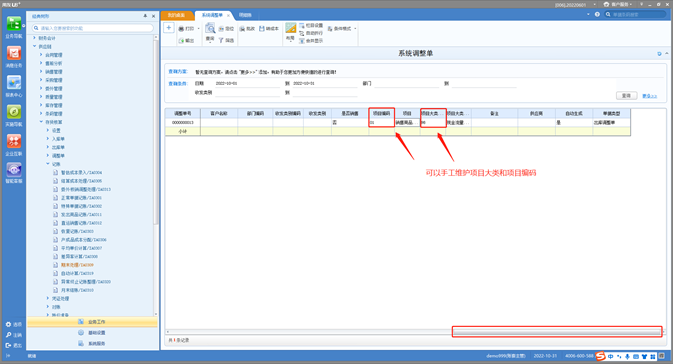
Task: Click the 退出 exit icon in sidebar
Action: 8,345
